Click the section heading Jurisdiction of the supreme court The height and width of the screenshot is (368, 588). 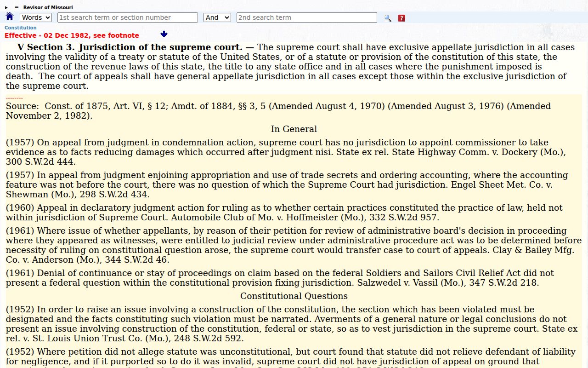(x=160, y=47)
